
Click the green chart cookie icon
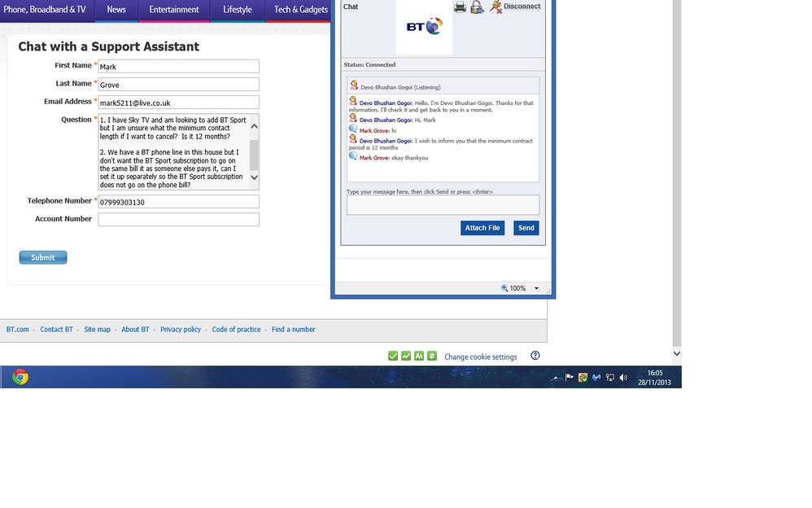pyautogui.click(x=406, y=356)
